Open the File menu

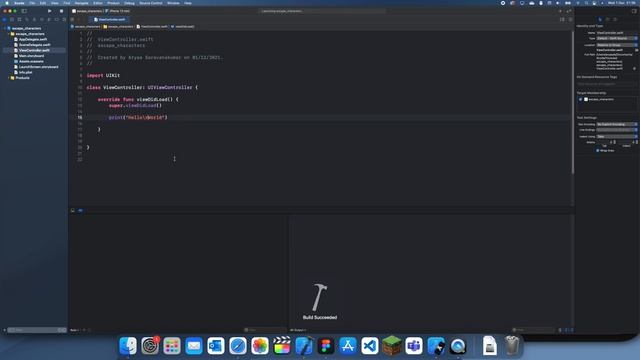[32, 3]
